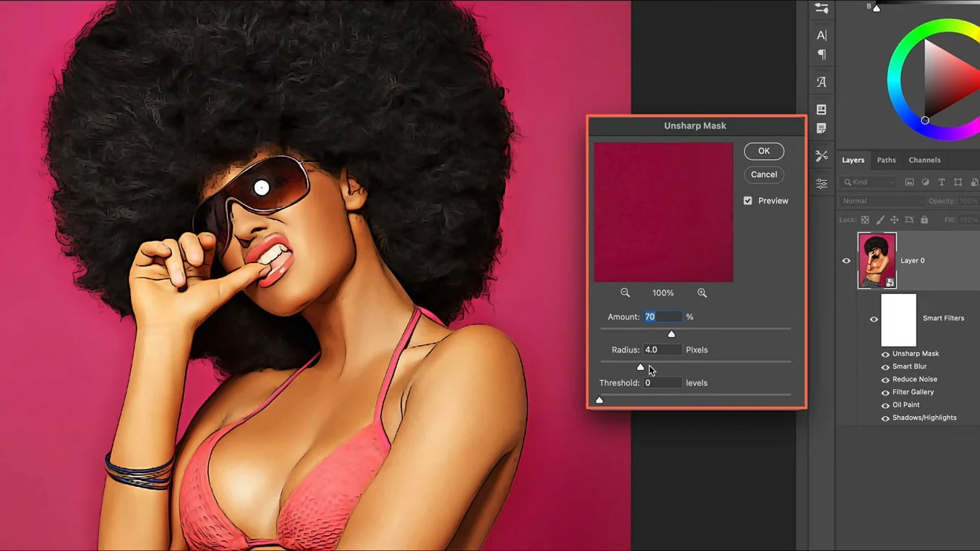This screenshot has width=980, height=551.
Task: Lock image pixels brush icon
Action: point(880,219)
